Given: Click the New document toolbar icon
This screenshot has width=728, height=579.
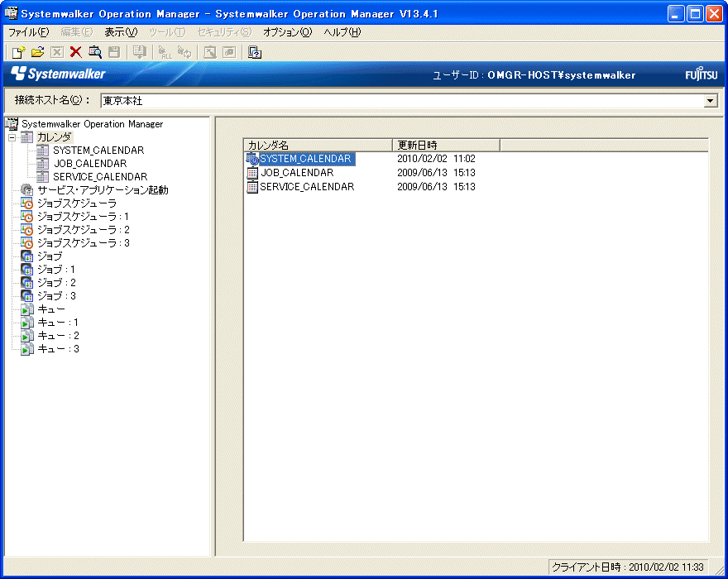Looking at the screenshot, I should [18, 52].
